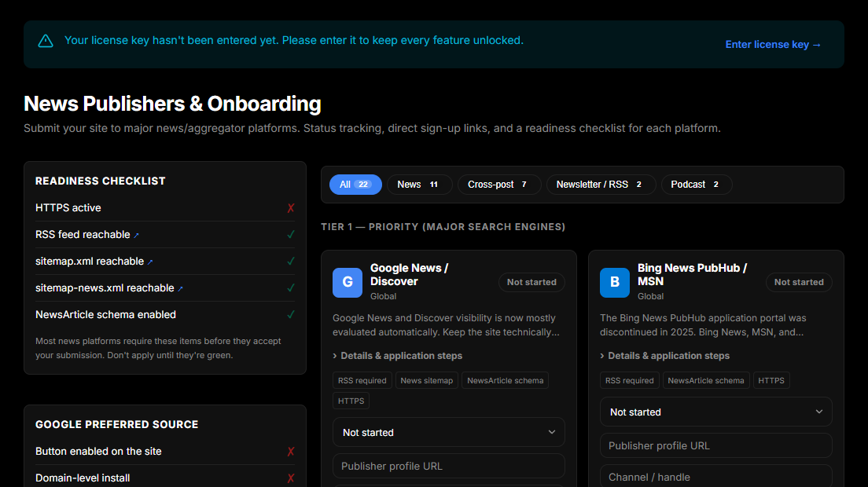Open Google News status dropdown
Image resolution: width=868 pixels, height=487 pixels.
448,432
